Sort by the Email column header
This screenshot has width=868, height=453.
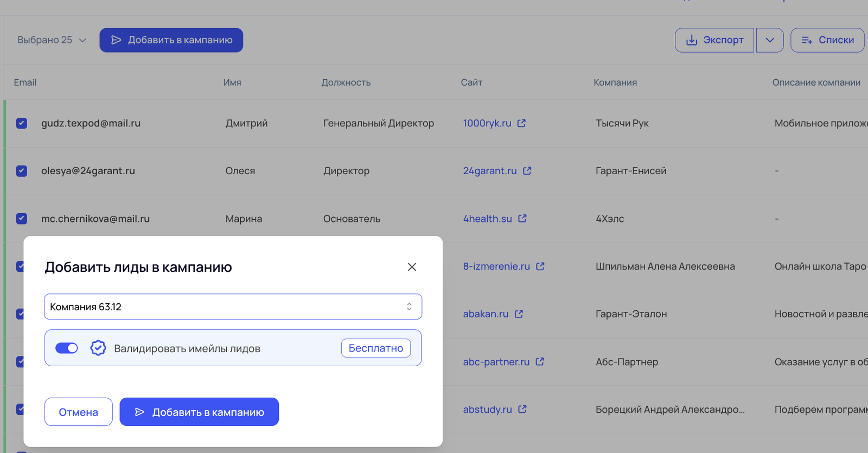pos(25,82)
